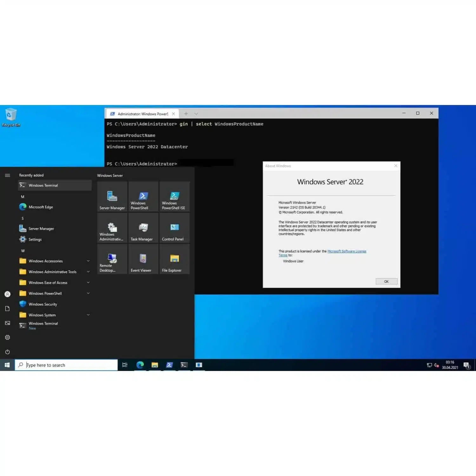Screen dimensions: 476x476
Task: Click Windows Server tile group title
Action: tap(110, 175)
